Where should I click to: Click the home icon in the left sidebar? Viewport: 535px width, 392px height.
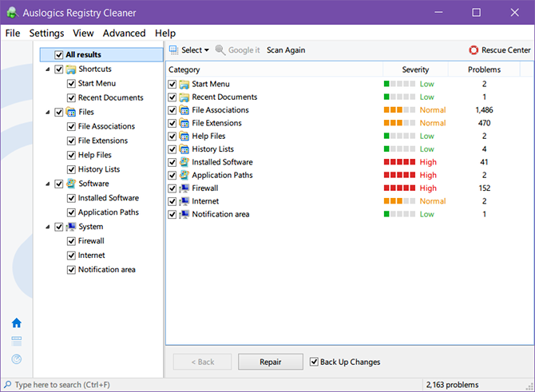click(17, 323)
